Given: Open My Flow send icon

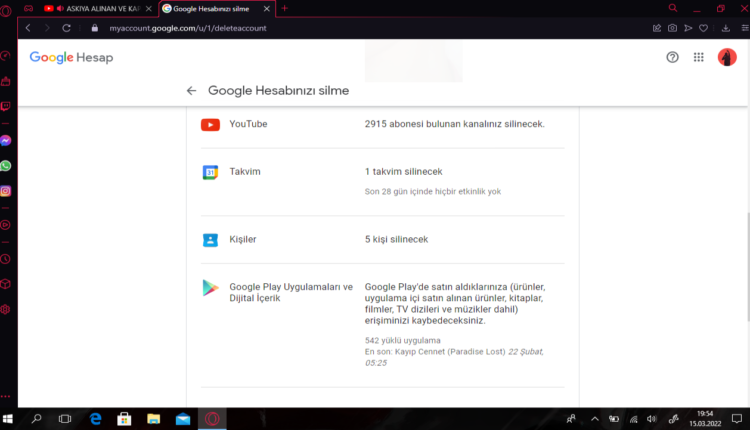Looking at the screenshot, I should [x=688, y=28].
